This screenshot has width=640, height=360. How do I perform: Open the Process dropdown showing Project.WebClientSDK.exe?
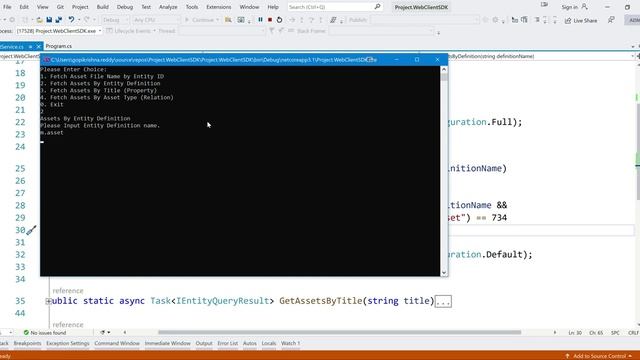point(59,31)
